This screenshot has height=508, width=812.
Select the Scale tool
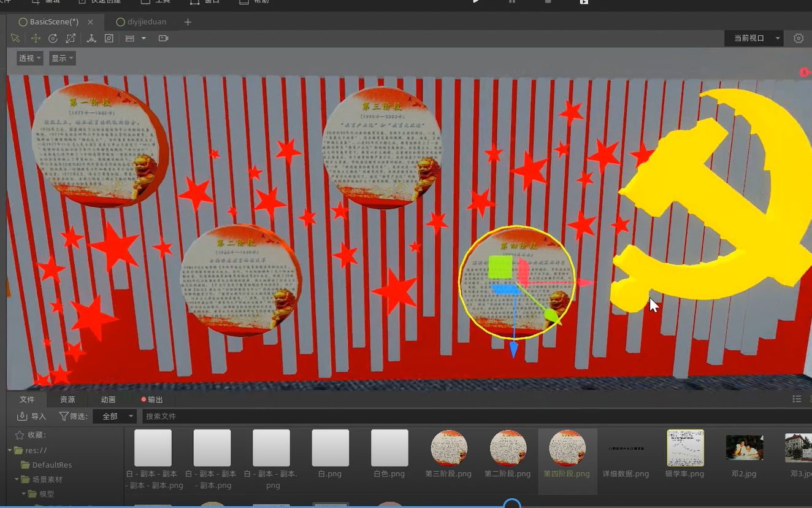tap(71, 38)
